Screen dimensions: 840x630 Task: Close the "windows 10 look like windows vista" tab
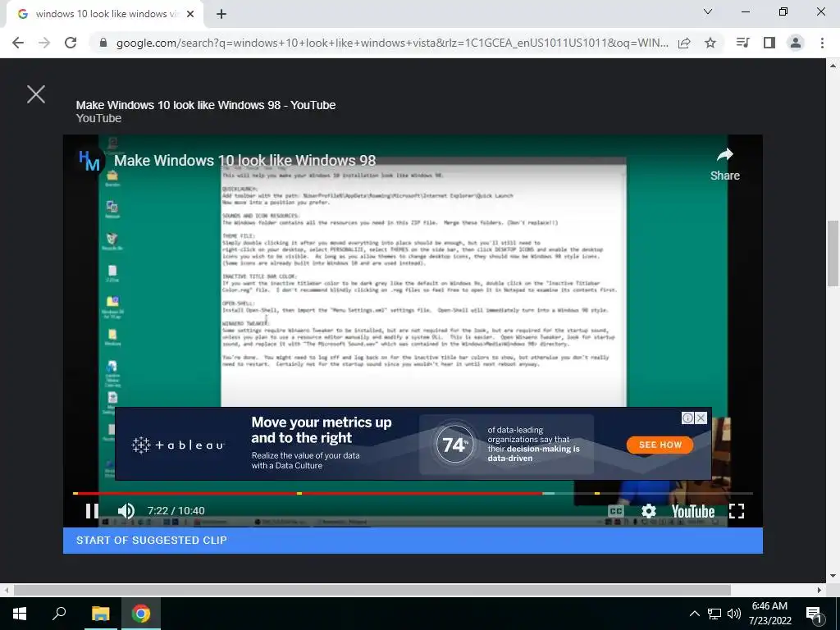[190, 15]
